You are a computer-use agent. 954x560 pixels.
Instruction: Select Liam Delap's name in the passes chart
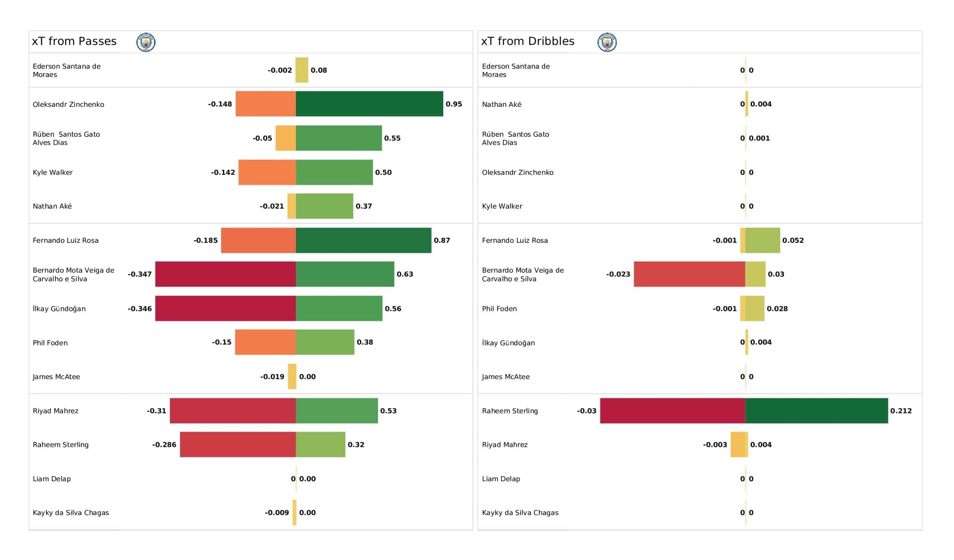(51, 479)
